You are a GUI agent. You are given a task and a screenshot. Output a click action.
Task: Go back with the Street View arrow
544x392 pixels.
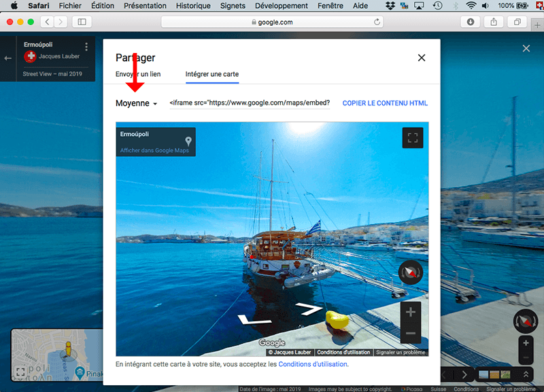8,58
